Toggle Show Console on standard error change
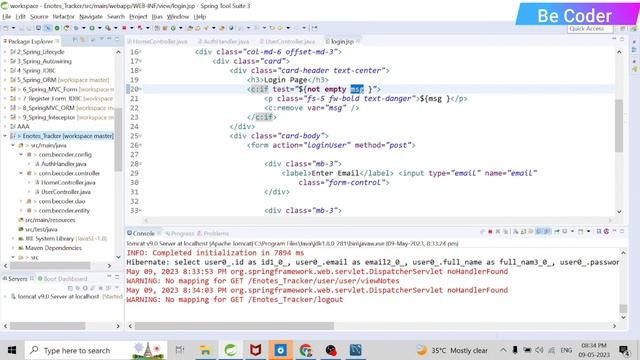 [x=547, y=232]
